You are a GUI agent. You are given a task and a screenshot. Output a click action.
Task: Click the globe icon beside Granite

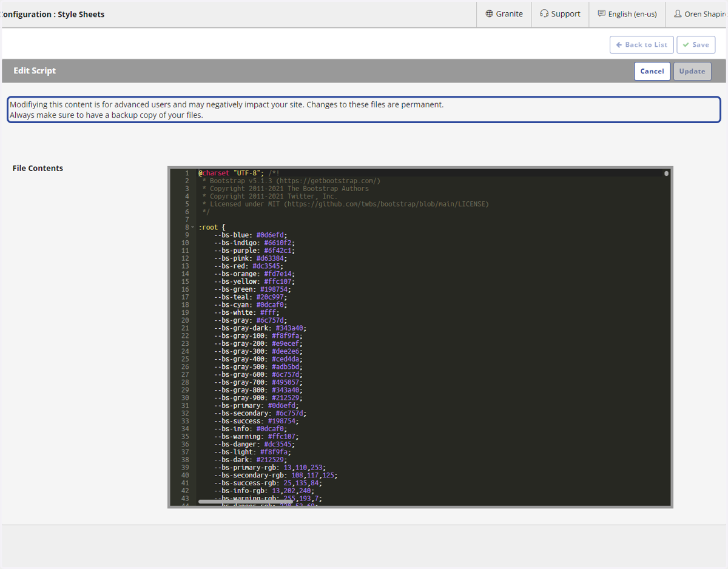[489, 14]
